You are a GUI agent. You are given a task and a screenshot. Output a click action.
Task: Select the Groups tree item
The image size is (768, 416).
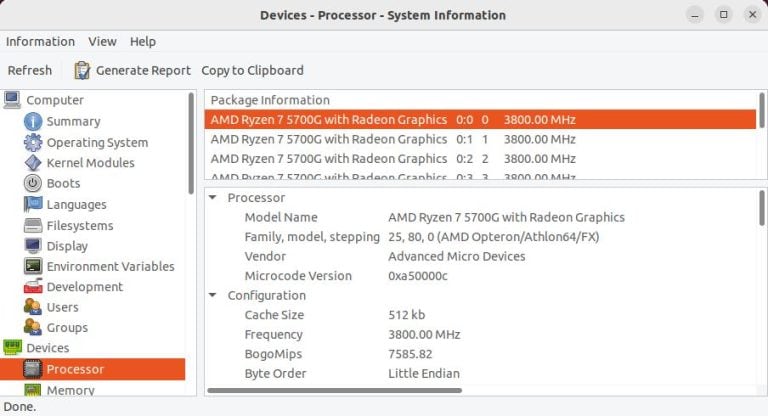point(67,327)
